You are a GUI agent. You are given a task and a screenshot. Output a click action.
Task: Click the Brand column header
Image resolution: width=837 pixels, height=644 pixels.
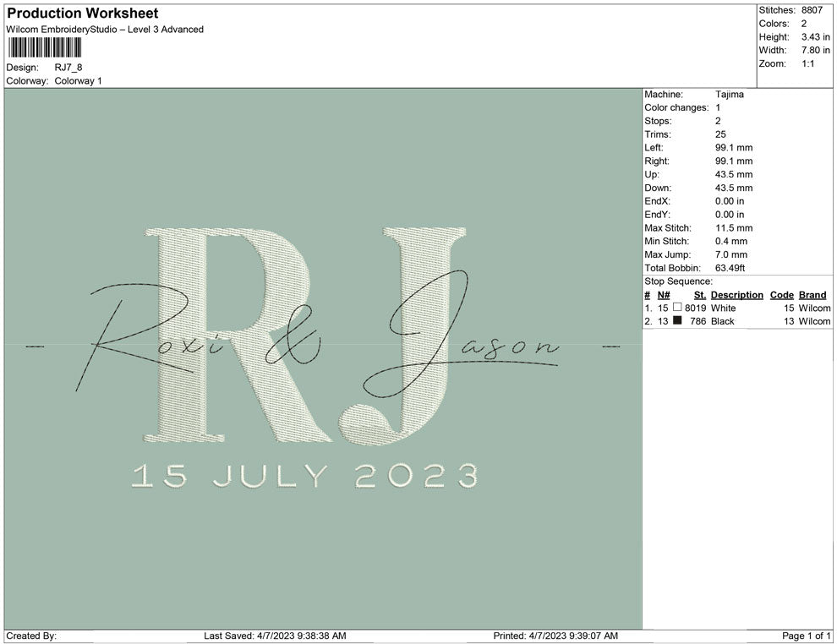click(812, 295)
